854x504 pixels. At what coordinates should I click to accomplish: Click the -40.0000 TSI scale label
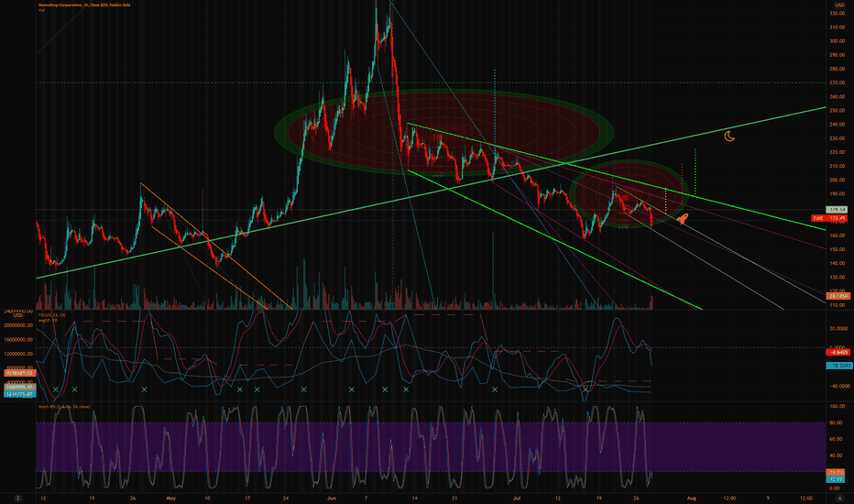click(x=838, y=386)
